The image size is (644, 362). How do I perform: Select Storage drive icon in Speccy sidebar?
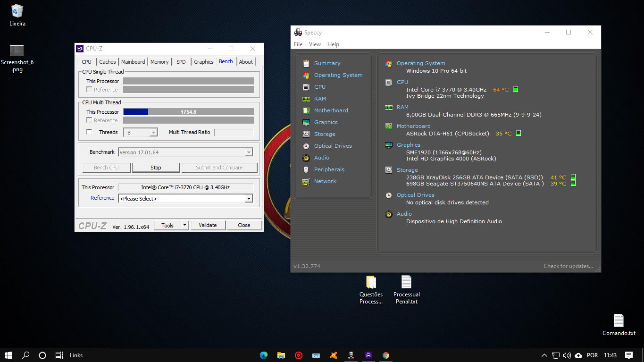pyautogui.click(x=306, y=134)
